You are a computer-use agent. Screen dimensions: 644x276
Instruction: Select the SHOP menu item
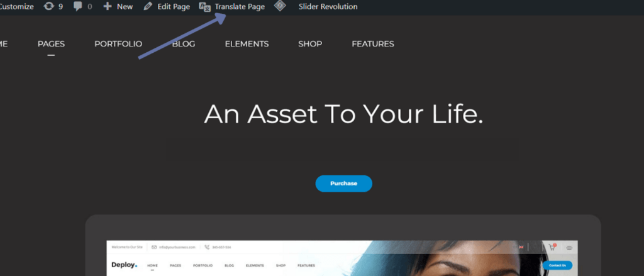310,44
